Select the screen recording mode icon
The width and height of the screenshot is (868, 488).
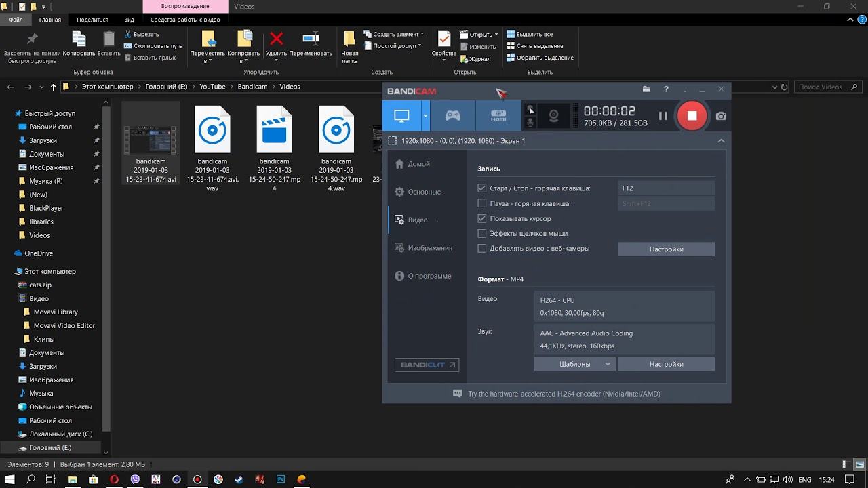pyautogui.click(x=402, y=115)
